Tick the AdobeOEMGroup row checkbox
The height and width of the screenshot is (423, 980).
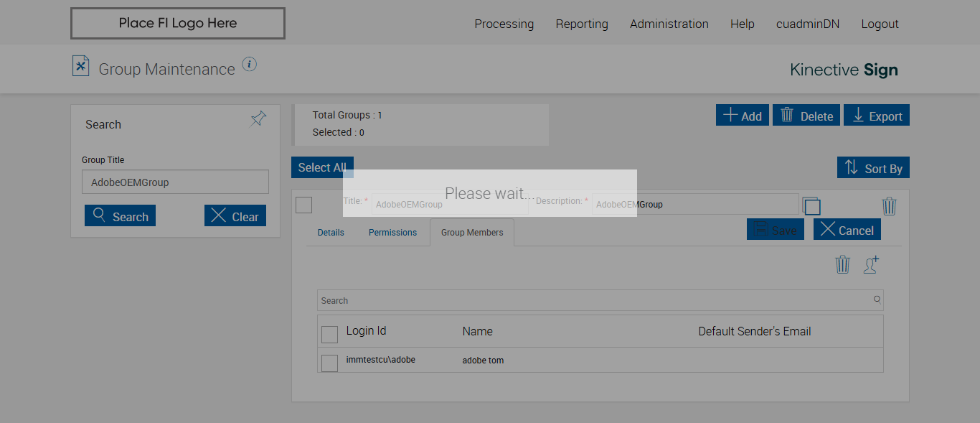[304, 205]
